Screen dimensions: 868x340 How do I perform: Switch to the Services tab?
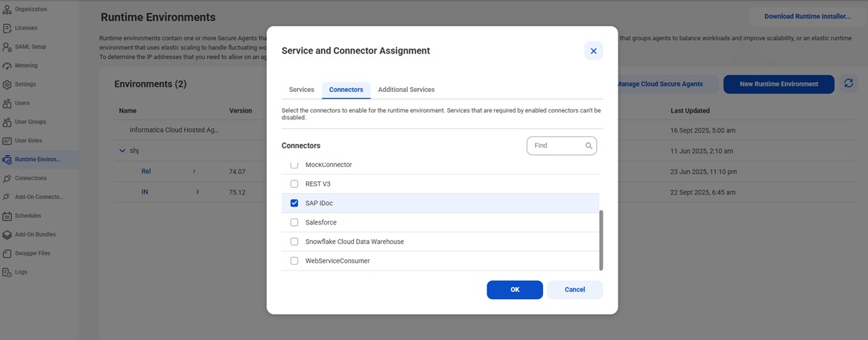[302, 89]
